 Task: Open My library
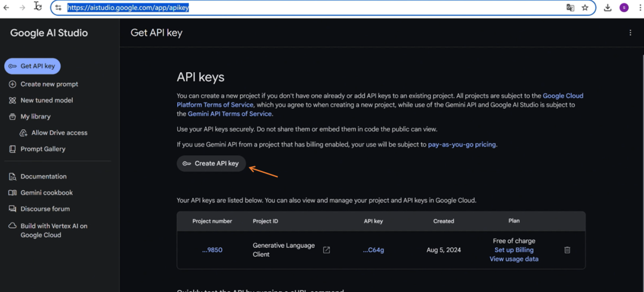coord(30,117)
